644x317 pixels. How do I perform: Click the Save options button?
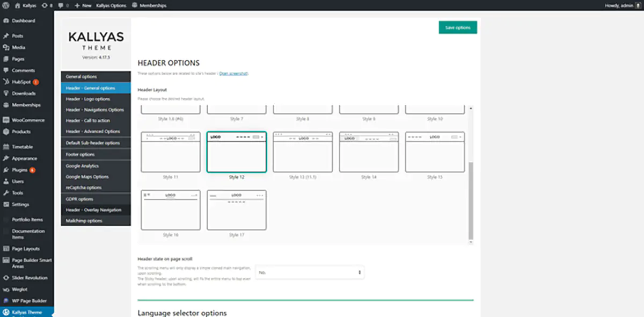[457, 27]
